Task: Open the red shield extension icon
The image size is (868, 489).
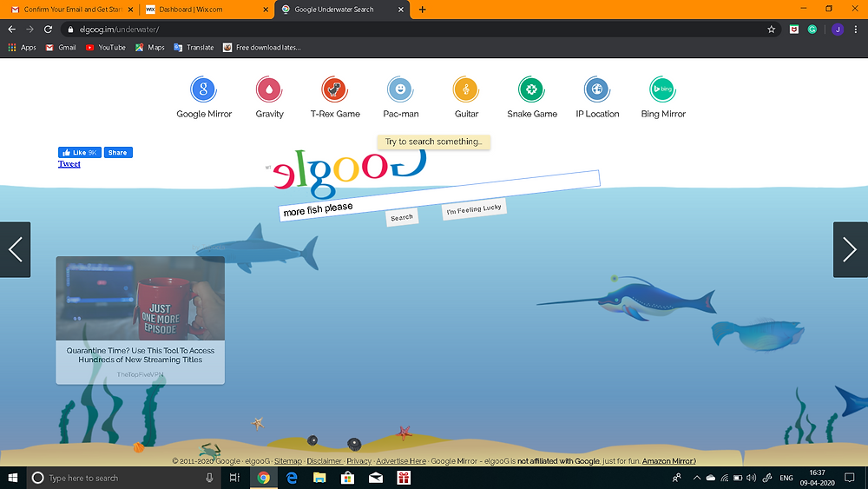Action: click(794, 30)
